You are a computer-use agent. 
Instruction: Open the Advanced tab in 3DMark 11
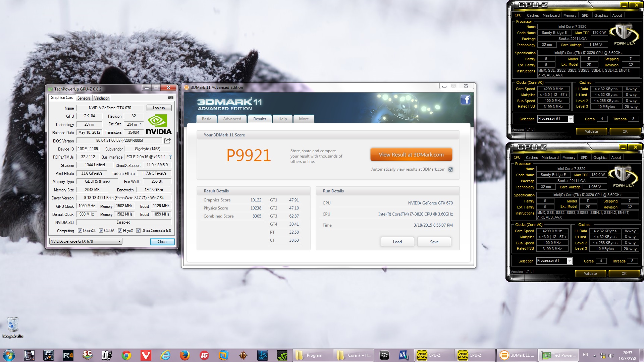(x=232, y=119)
